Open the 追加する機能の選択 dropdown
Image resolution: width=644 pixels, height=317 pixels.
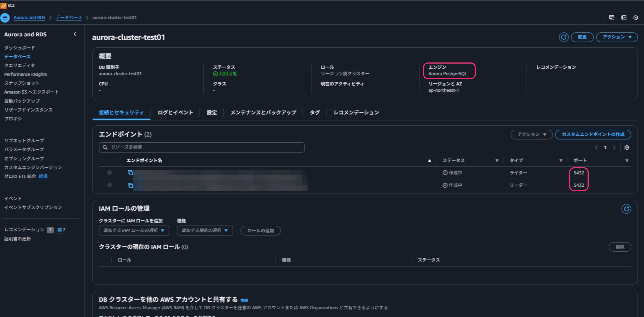[205, 231]
